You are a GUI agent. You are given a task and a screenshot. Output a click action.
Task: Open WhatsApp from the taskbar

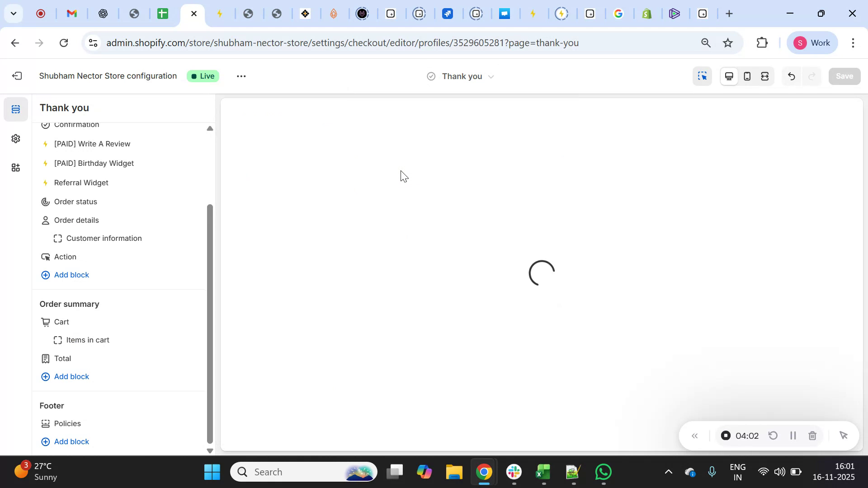point(604,471)
